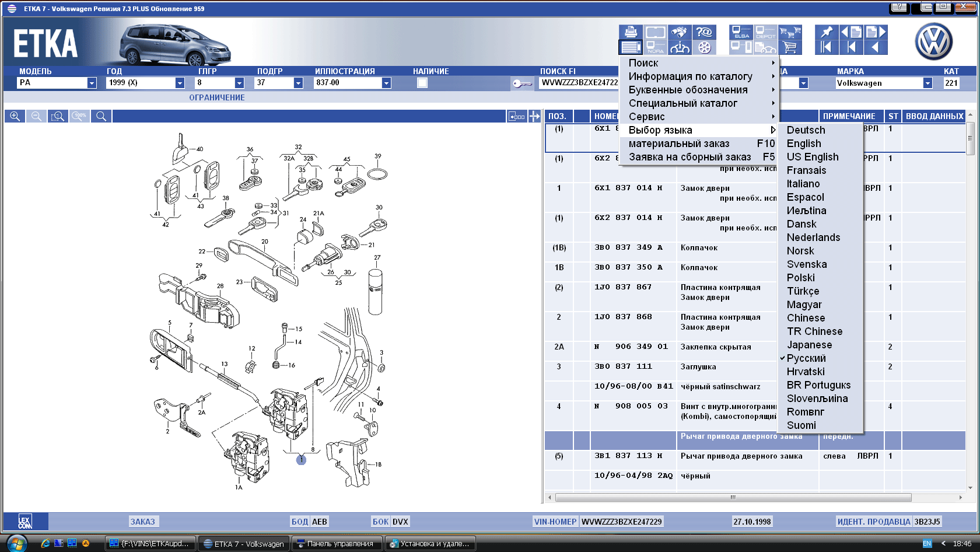This screenshot has width=980, height=552.
Task: Go to previous page document icon
Action: [x=852, y=32]
